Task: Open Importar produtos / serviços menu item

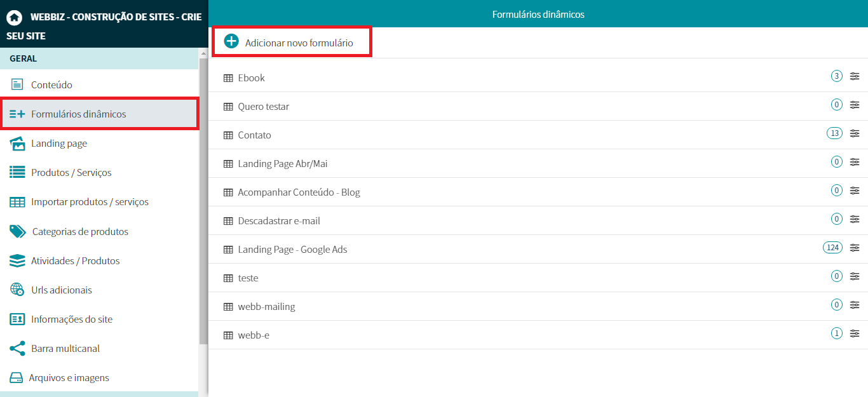Action: tap(90, 202)
